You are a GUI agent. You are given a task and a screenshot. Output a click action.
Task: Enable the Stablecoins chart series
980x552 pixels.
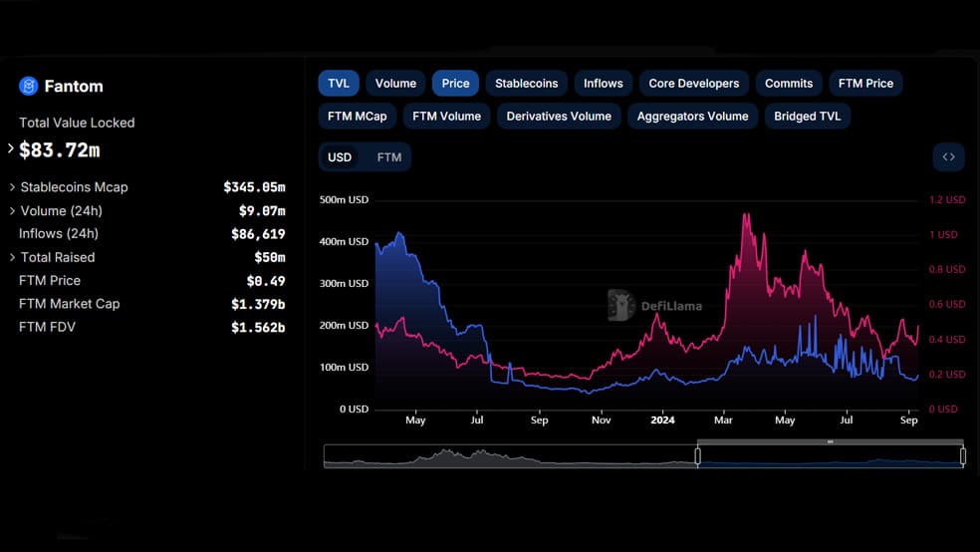(526, 83)
